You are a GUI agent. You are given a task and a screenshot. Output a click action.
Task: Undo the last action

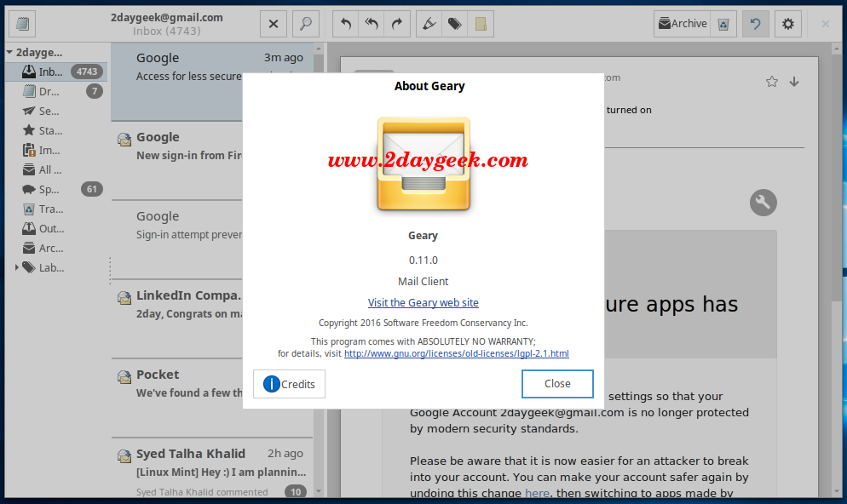755,24
